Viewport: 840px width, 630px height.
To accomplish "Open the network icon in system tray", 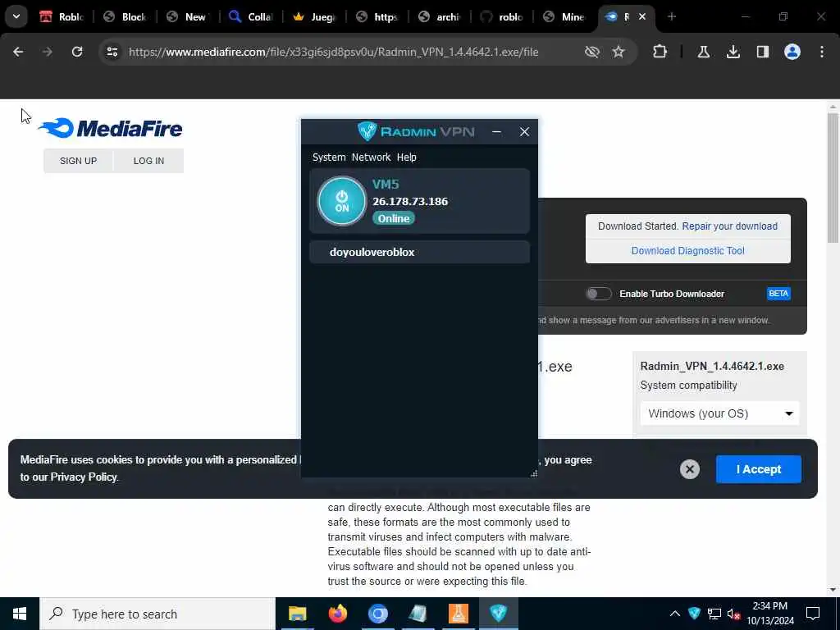I will coord(714,614).
